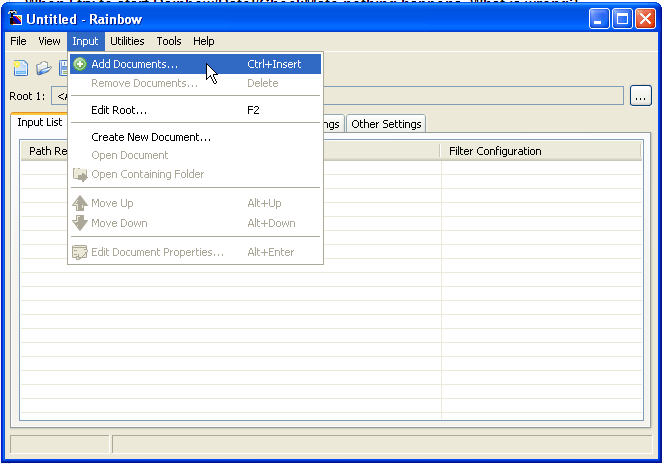Open the File menu

coord(18,41)
